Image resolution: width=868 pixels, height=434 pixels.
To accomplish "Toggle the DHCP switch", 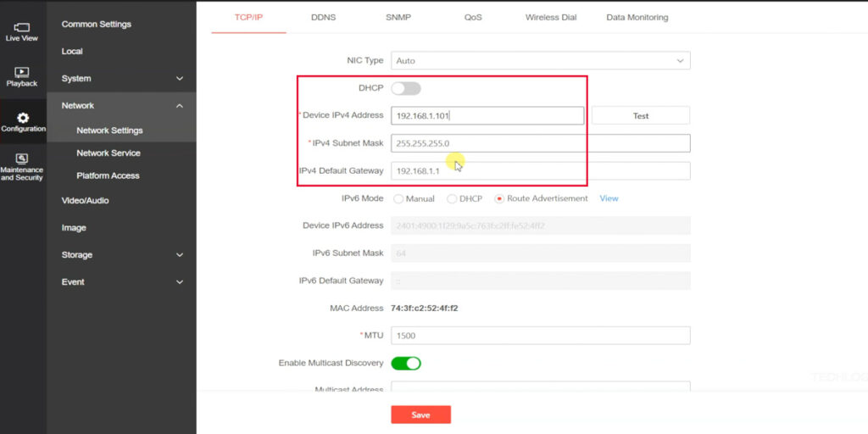I will (406, 88).
